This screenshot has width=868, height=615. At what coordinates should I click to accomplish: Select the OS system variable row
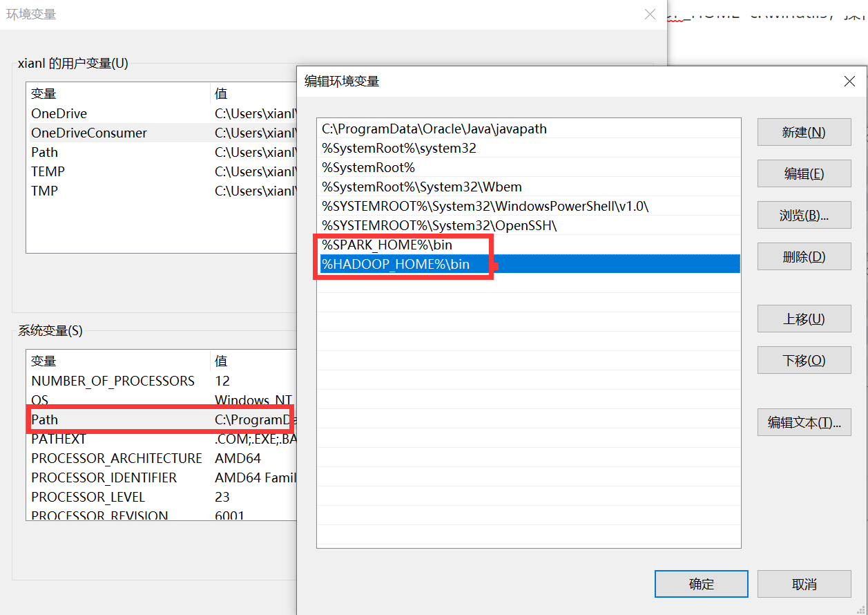click(x=161, y=400)
